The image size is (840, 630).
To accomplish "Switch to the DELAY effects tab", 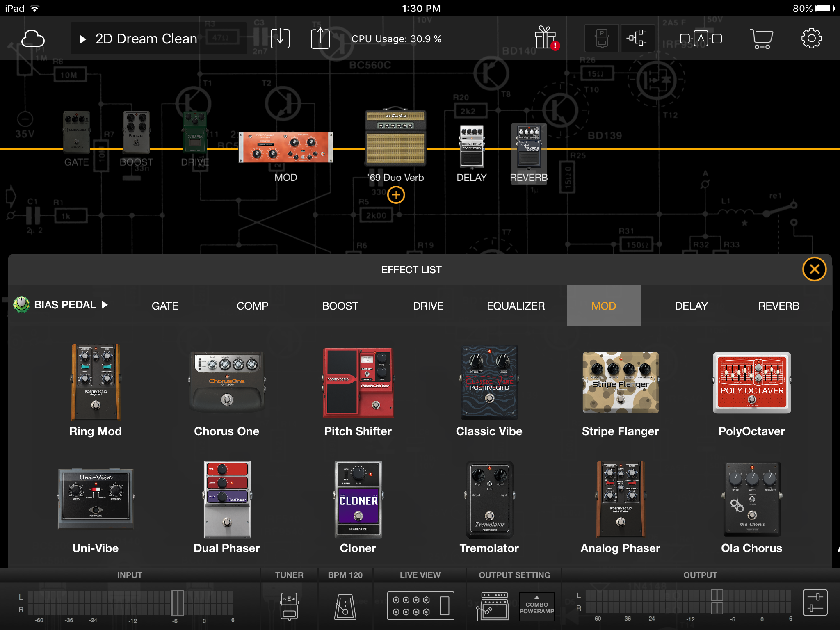I will point(691,306).
